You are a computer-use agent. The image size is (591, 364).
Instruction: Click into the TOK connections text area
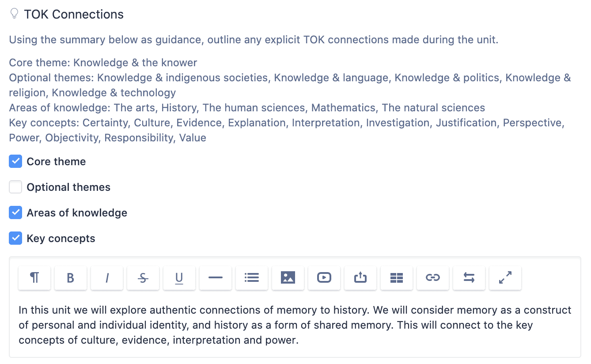(x=295, y=325)
